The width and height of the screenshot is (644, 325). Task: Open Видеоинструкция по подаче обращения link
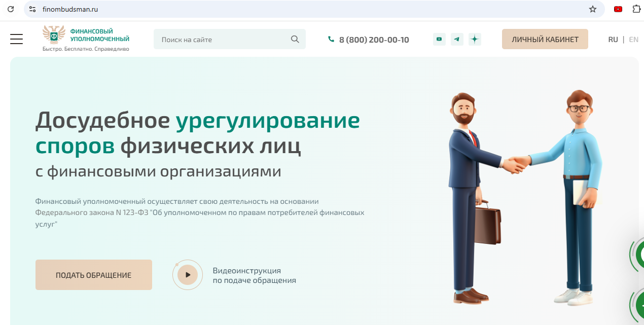pyautogui.click(x=254, y=275)
